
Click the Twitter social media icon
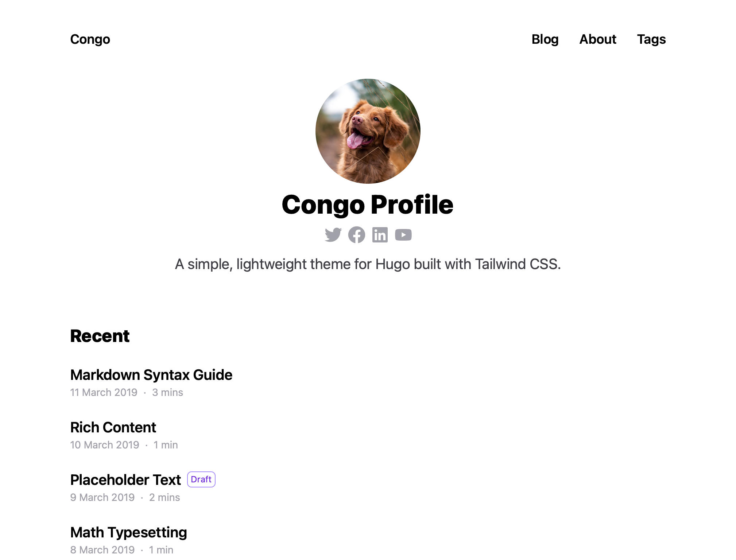[332, 235]
